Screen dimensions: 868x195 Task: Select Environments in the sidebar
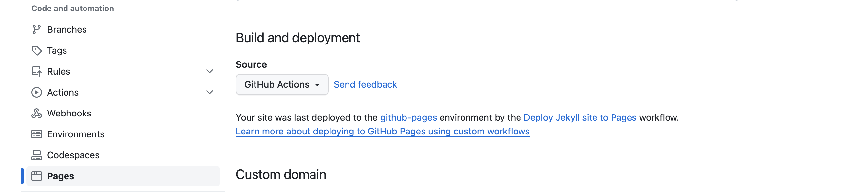(x=123, y=134)
